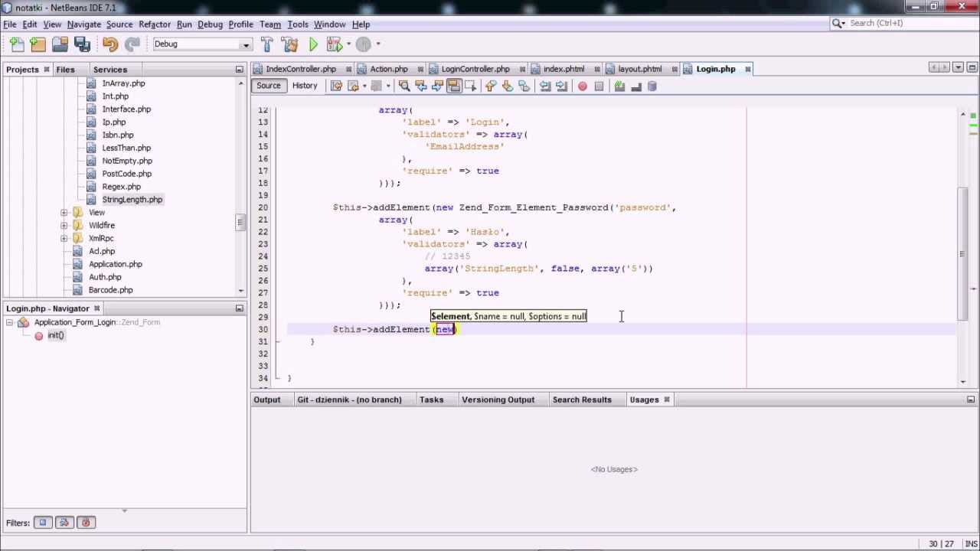The width and height of the screenshot is (980, 551).
Task: Select init() method in Navigator
Action: 55,336
